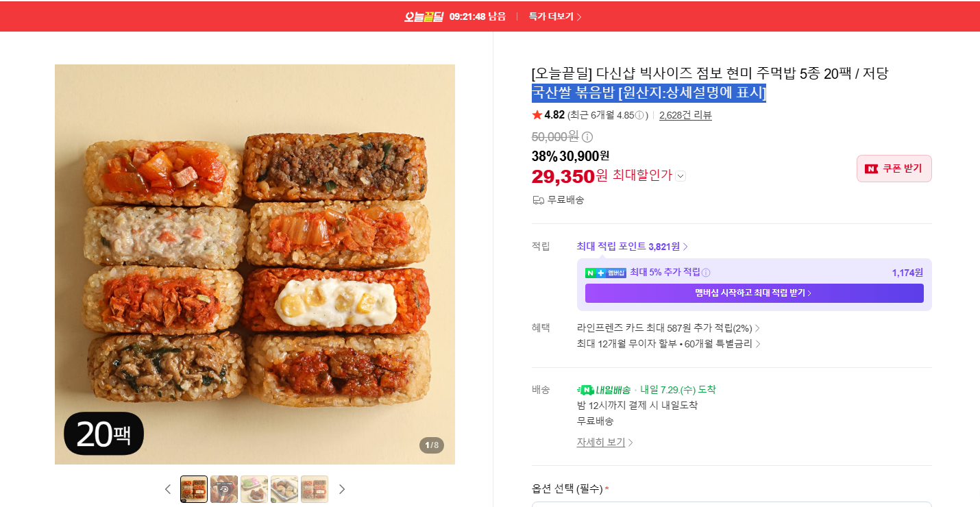Screen dimensions: 980x507
Task: Click 특가 더보기 in top banner
Action: pos(555,16)
